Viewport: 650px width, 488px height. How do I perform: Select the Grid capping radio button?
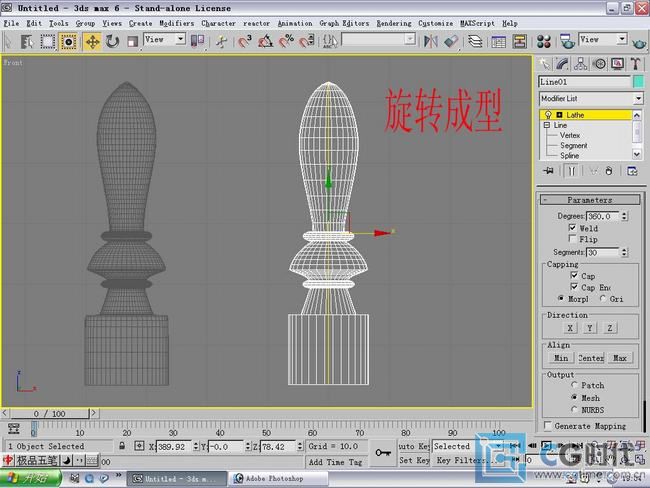[603, 299]
